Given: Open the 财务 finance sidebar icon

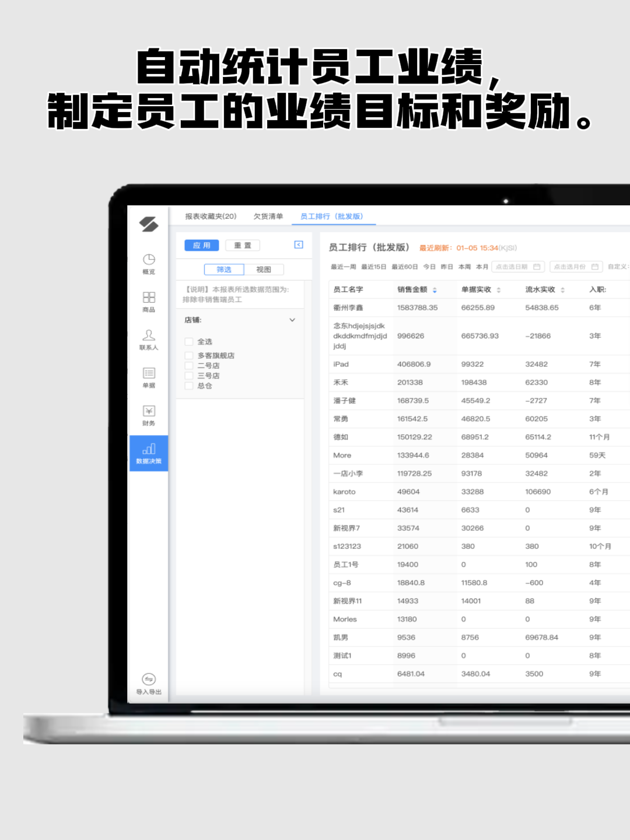Looking at the screenshot, I should pos(149,415).
